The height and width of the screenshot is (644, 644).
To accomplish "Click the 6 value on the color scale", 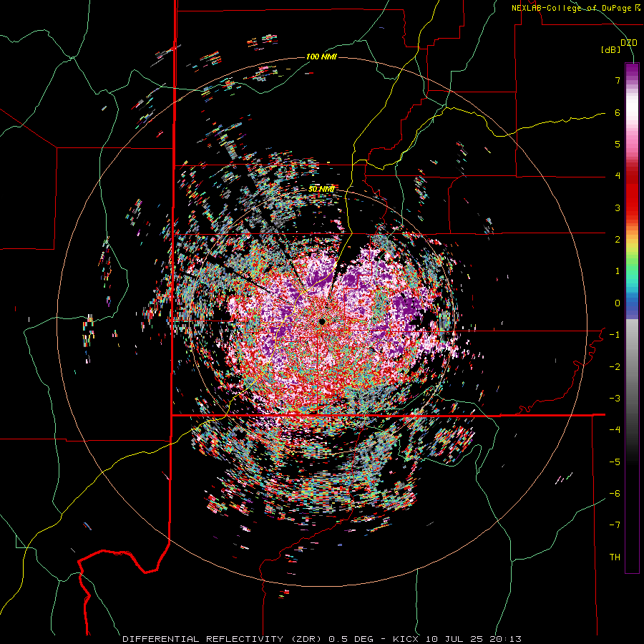I will tap(618, 112).
